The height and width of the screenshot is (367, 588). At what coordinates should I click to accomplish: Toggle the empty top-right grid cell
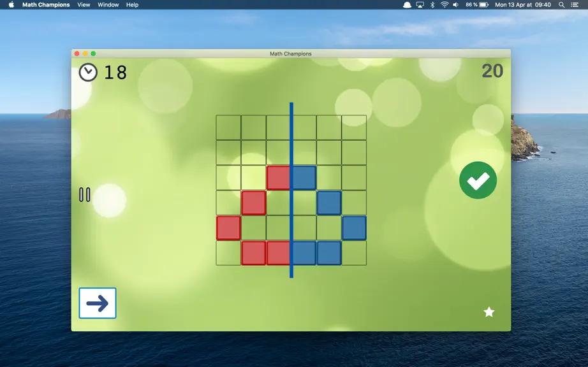354,127
